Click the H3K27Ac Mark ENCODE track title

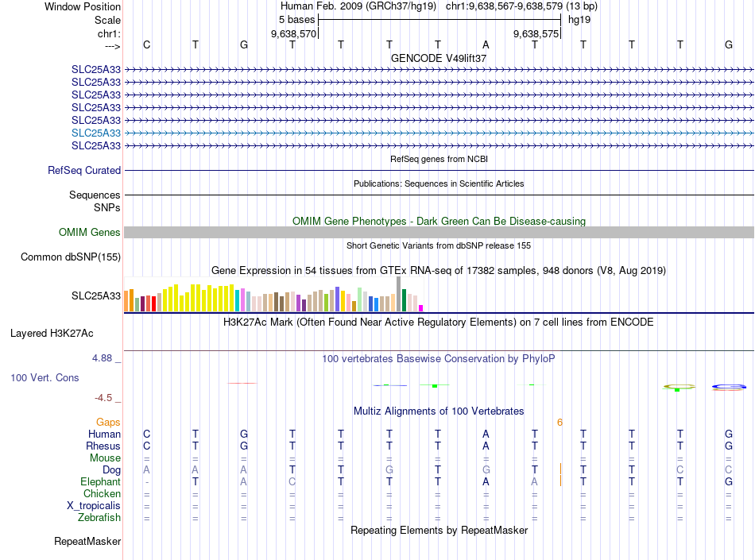coord(439,322)
